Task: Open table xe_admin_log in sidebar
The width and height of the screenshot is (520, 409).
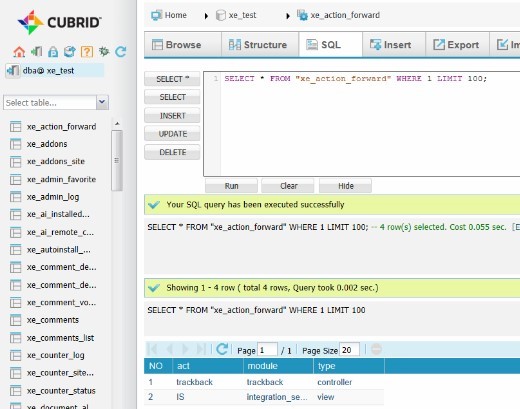Action: click(45, 197)
